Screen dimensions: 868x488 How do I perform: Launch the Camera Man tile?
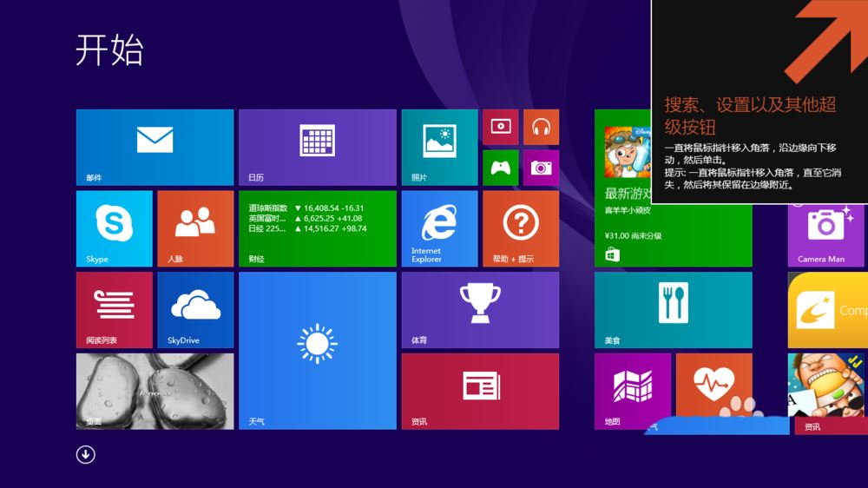(827, 235)
